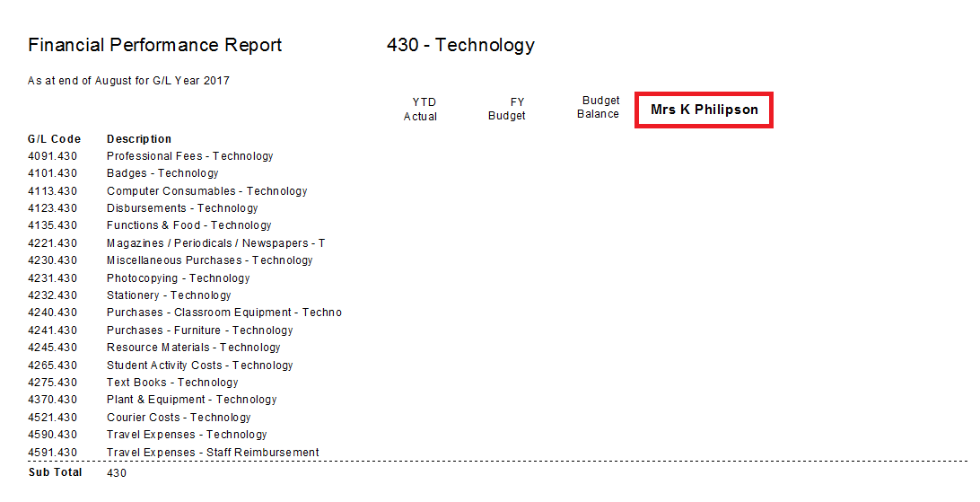Click Travel Expenses - Technology description

tap(187, 435)
